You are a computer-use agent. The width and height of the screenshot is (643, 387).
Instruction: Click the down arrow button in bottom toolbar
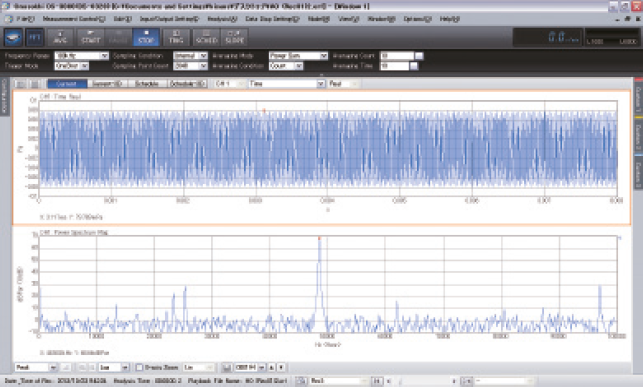[x=281, y=367]
